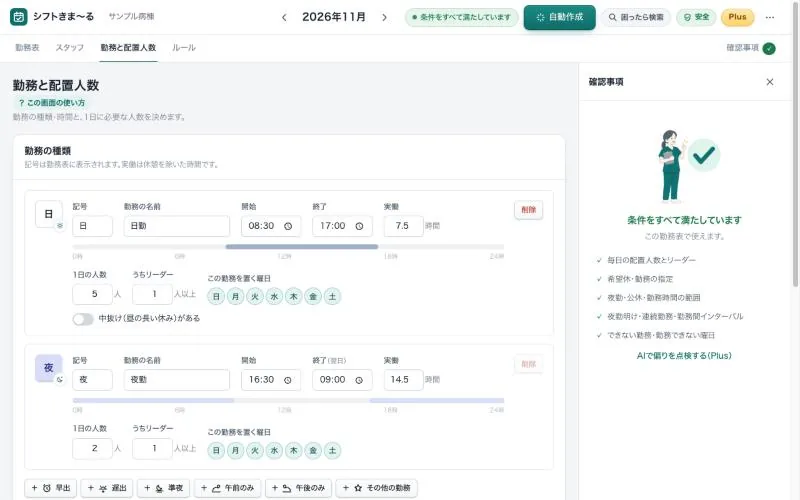Click the small moon icon under 夜 badge
Viewport: 800px width, 500px height.
tap(60, 380)
